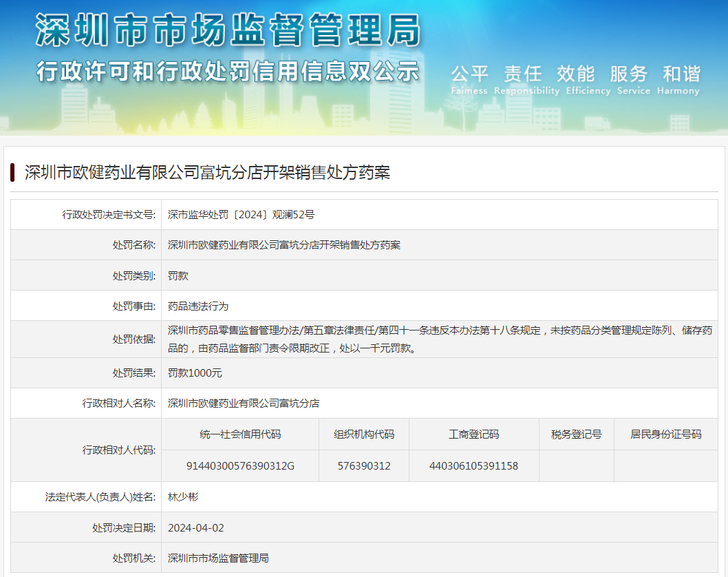
Task: Click the 法定代表人(负责人)姓名 label
Action: pyautogui.click(x=100, y=497)
